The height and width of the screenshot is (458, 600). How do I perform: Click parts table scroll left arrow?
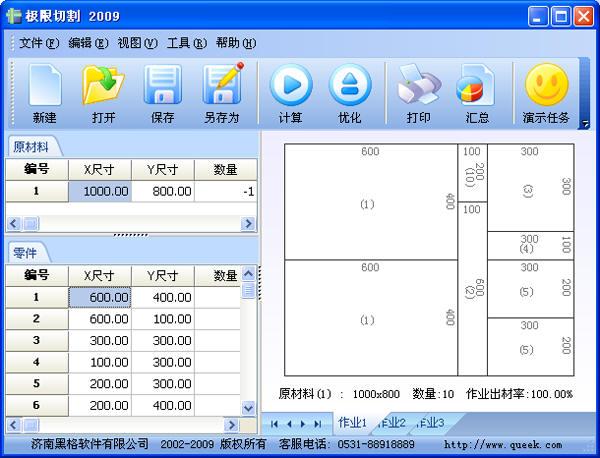click(x=13, y=425)
